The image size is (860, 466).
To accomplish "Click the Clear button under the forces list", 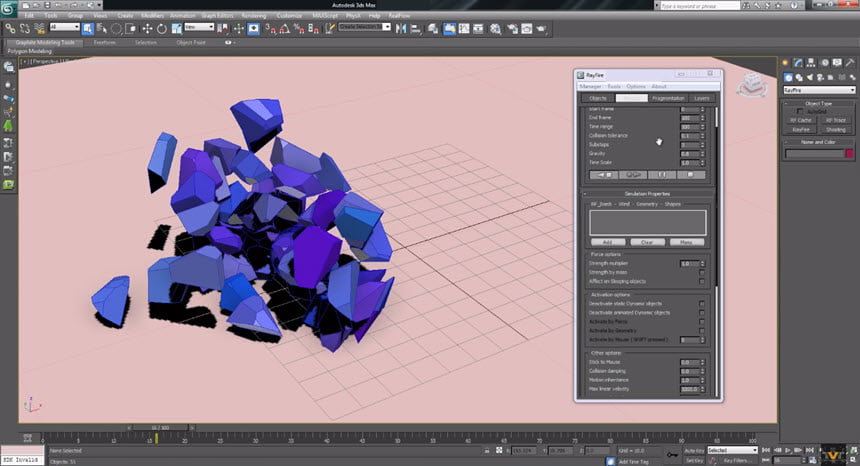I will click(x=647, y=242).
